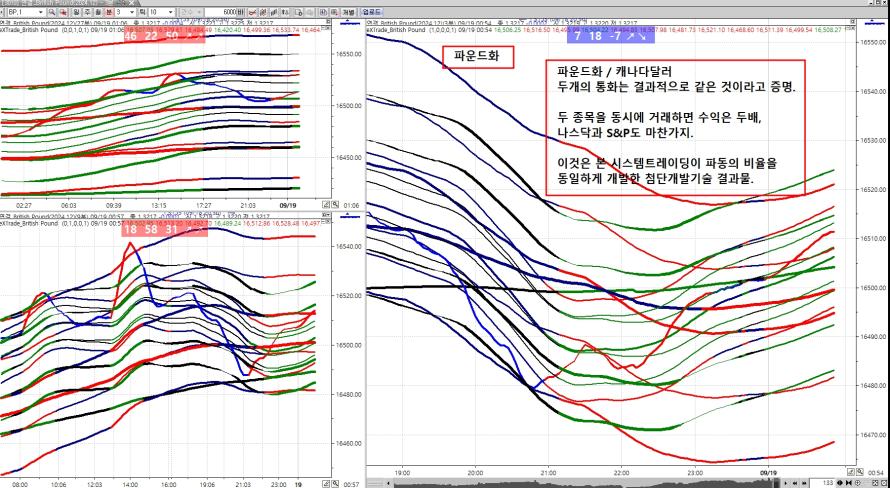Click the fullscreen arrows icon at bottom right
Image resolution: width=890 pixels, height=488 pixels.
click(875, 483)
